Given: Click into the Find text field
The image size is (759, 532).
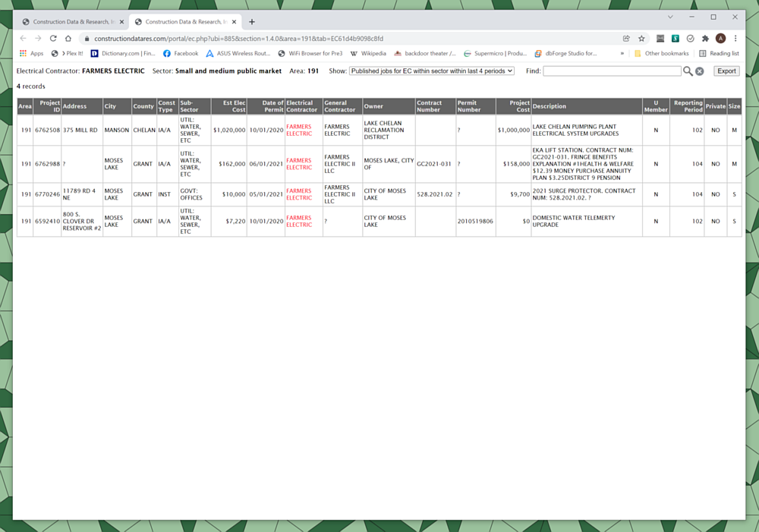Looking at the screenshot, I should click(612, 71).
